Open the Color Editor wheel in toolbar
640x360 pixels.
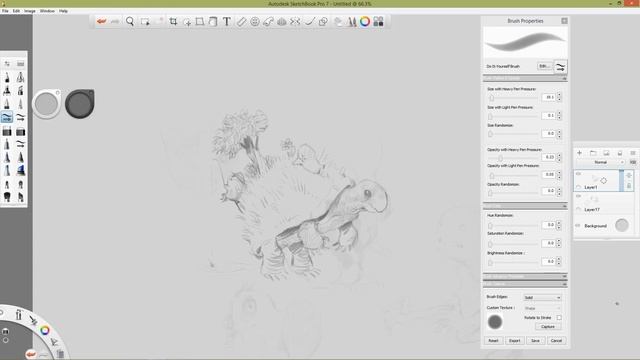point(365,21)
